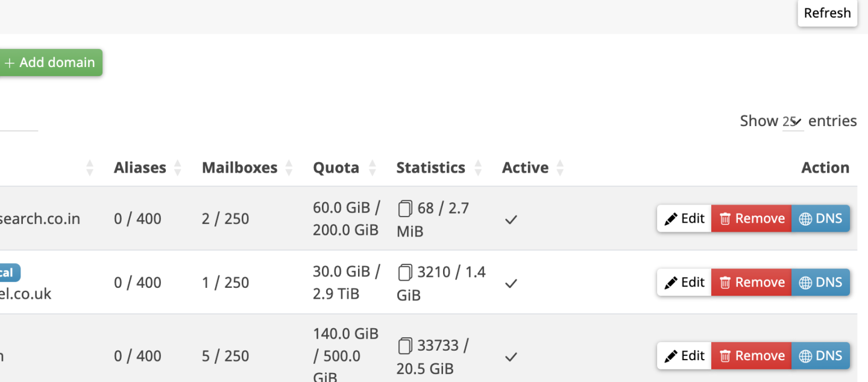The height and width of the screenshot is (382, 868).
Task: Open the Show entries count dropdown
Action: (x=793, y=121)
